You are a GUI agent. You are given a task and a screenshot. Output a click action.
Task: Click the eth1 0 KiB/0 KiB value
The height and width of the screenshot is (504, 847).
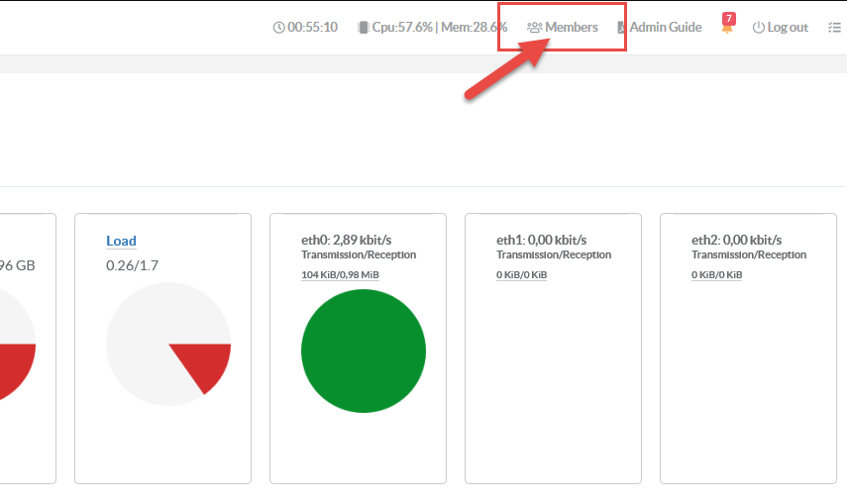pyautogui.click(x=521, y=274)
